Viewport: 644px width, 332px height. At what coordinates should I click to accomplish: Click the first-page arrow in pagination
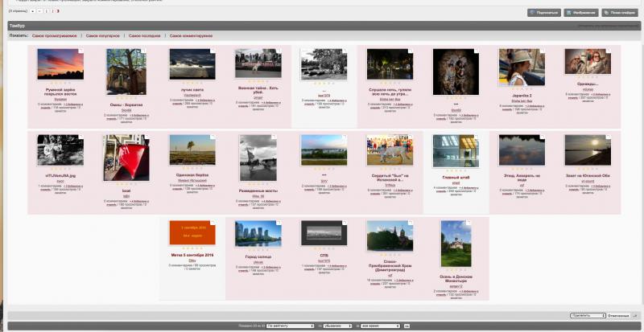click(33, 11)
